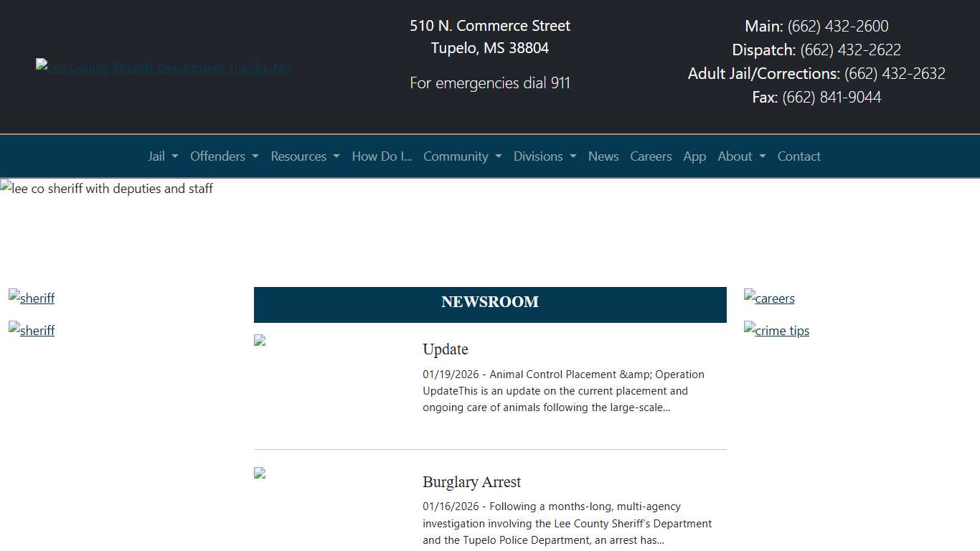Open the Resources dropdown menu

click(305, 156)
